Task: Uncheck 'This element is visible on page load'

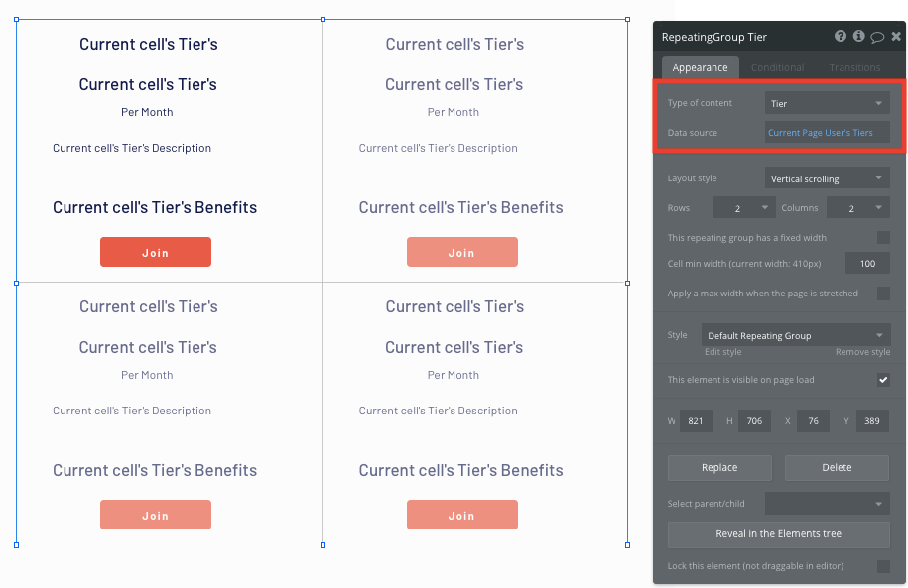Action: click(883, 379)
